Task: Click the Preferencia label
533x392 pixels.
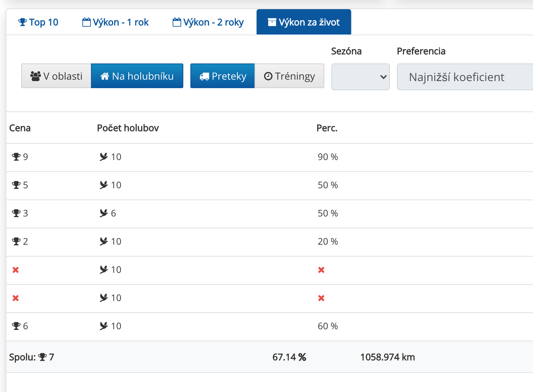Action: tap(421, 51)
